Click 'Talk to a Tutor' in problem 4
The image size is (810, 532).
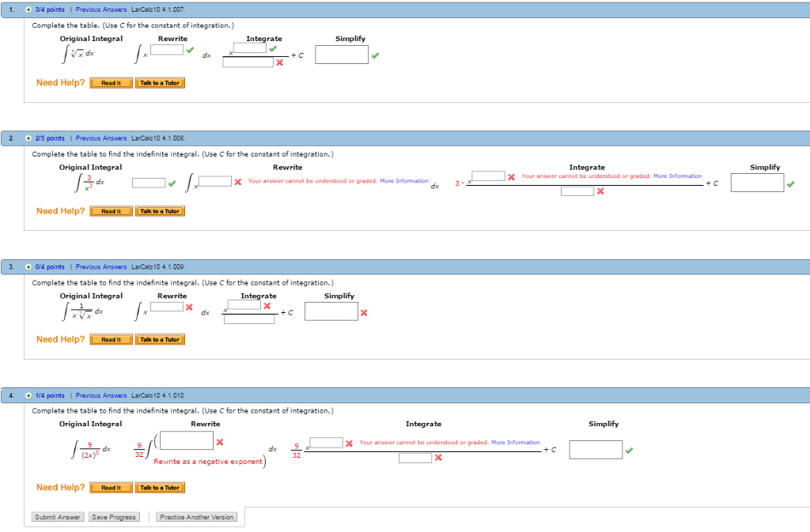tap(160, 488)
